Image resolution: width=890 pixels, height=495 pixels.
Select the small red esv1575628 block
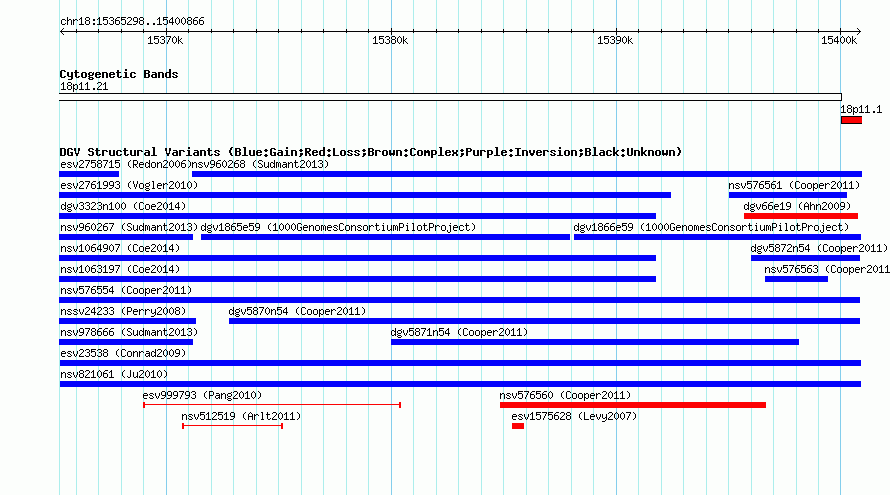518,426
